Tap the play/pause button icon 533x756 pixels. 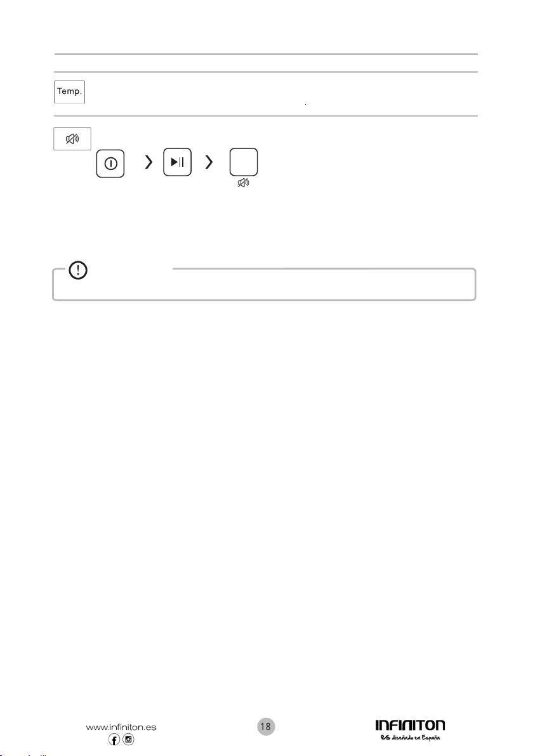pos(178,162)
